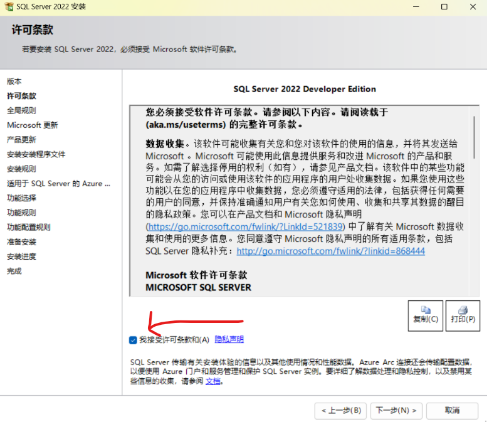Viewport: 504px width, 422px height.
Task: Click the 取消 button
Action: pyautogui.click(x=452, y=411)
